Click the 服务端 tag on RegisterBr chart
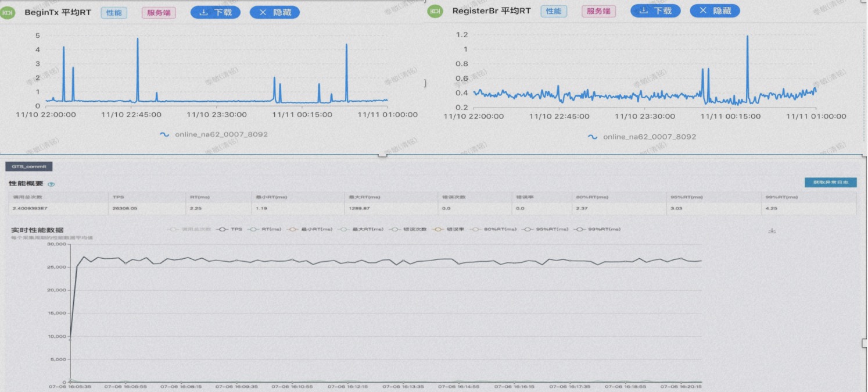 point(598,11)
